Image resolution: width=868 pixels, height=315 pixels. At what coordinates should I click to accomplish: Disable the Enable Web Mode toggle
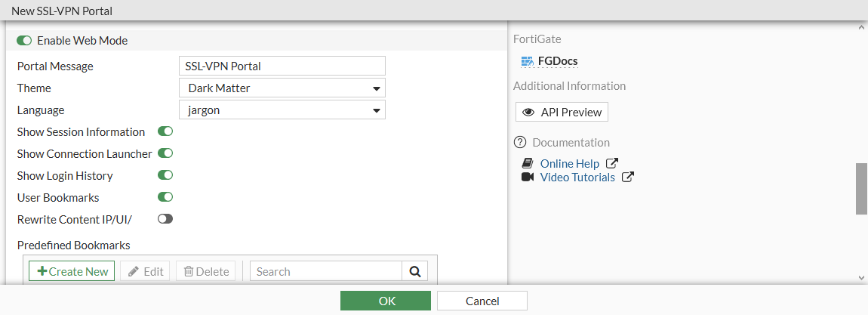coord(24,41)
